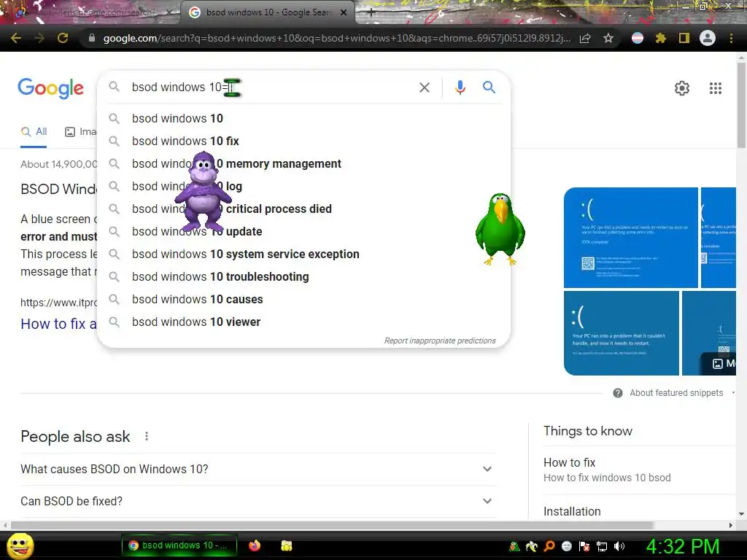Open a new browser tab

[371, 13]
